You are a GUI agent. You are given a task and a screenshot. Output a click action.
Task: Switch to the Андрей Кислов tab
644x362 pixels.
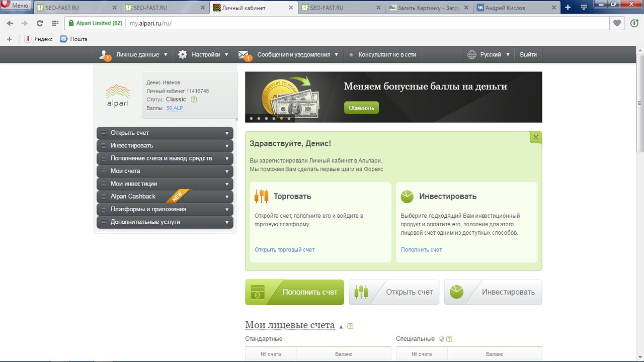(517, 8)
